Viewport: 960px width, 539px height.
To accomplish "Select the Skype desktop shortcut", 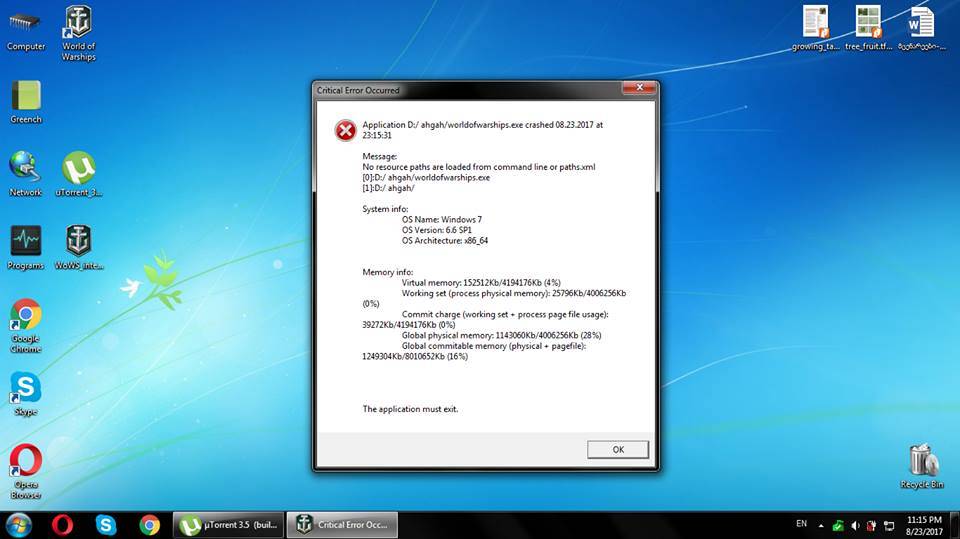I will tap(26, 394).
